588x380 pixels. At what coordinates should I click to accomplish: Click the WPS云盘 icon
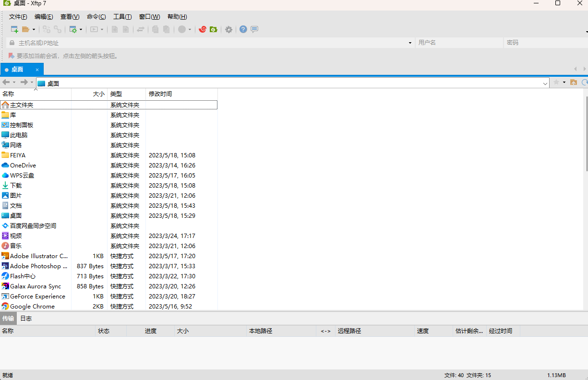[5, 175]
